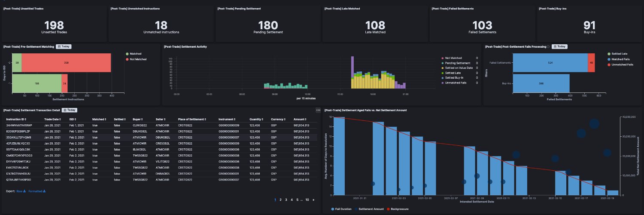Open the Today time badge on Post-Settlement Fails Processing
The image size is (644, 215).
click(559, 46)
